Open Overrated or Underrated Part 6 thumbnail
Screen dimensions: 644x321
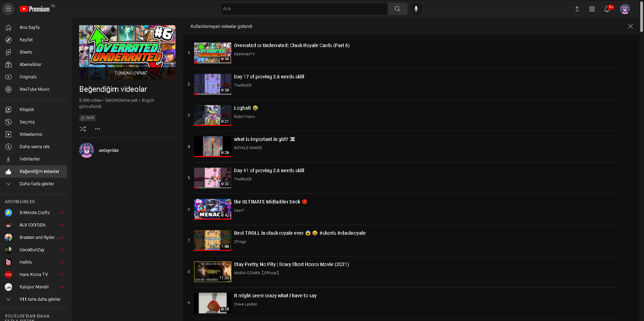coord(213,53)
